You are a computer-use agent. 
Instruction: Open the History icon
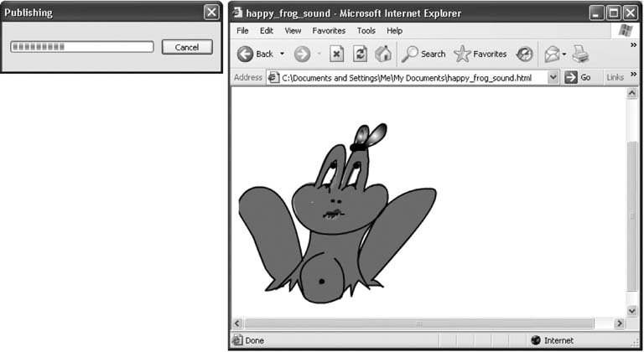524,54
